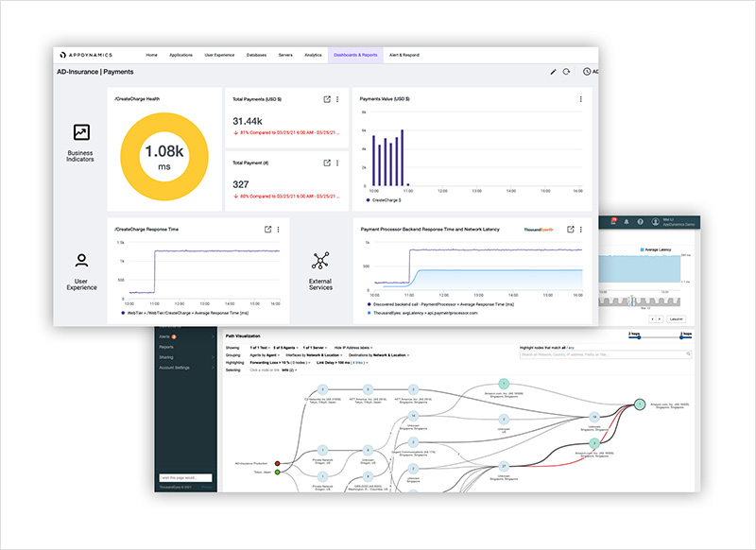Expand the Account Settings sidebar item
The height and width of the screenshot is (550, 756).
point(179,368)
